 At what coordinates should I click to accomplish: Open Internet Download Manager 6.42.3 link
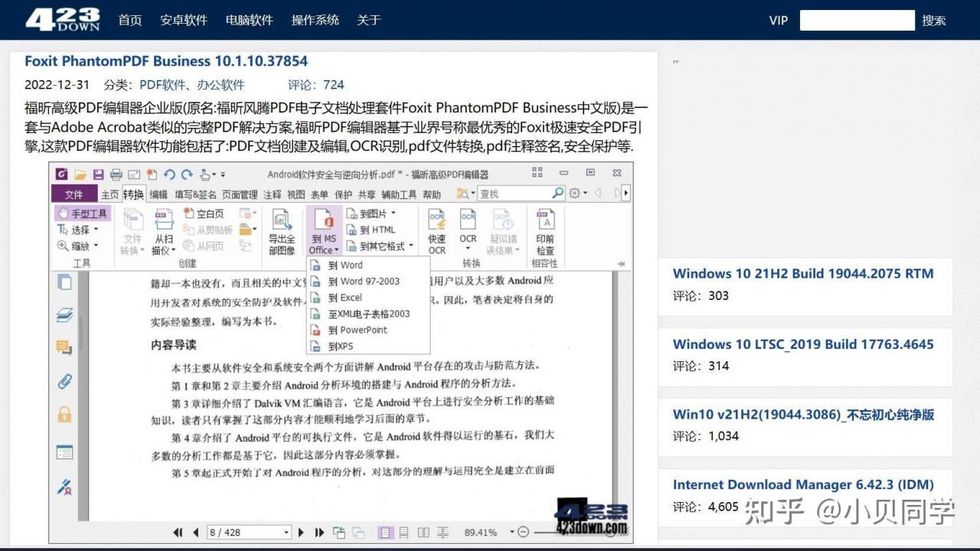point(803,484)
